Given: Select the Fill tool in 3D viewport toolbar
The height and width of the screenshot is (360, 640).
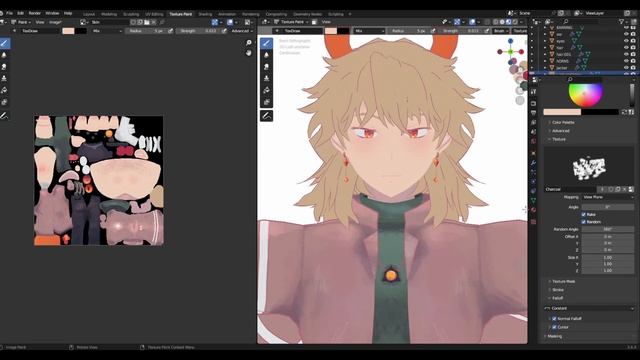Looking at the screenshot, I should coord(267,90).
